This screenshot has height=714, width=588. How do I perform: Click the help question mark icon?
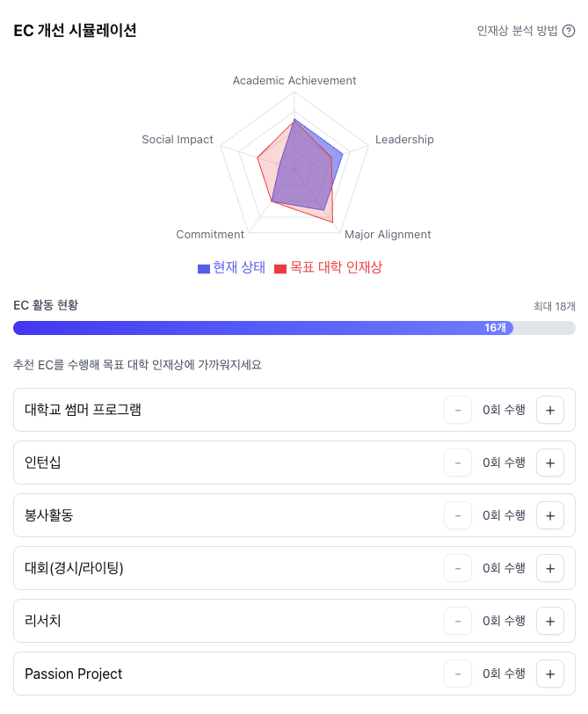tap(569, 31)
